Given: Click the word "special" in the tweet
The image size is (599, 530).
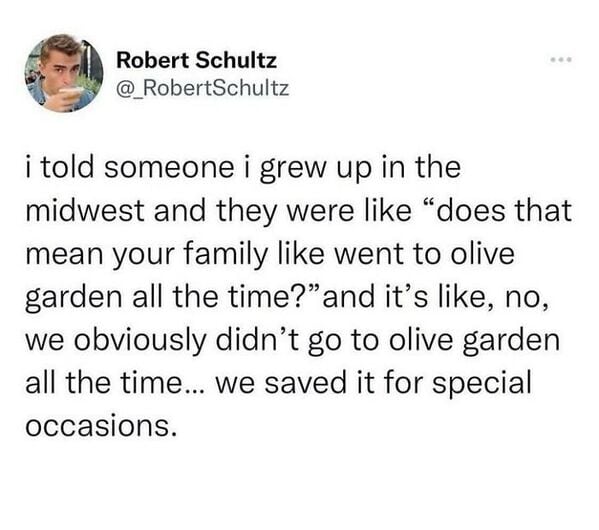Looking at the screenshot, I should 481,384.
